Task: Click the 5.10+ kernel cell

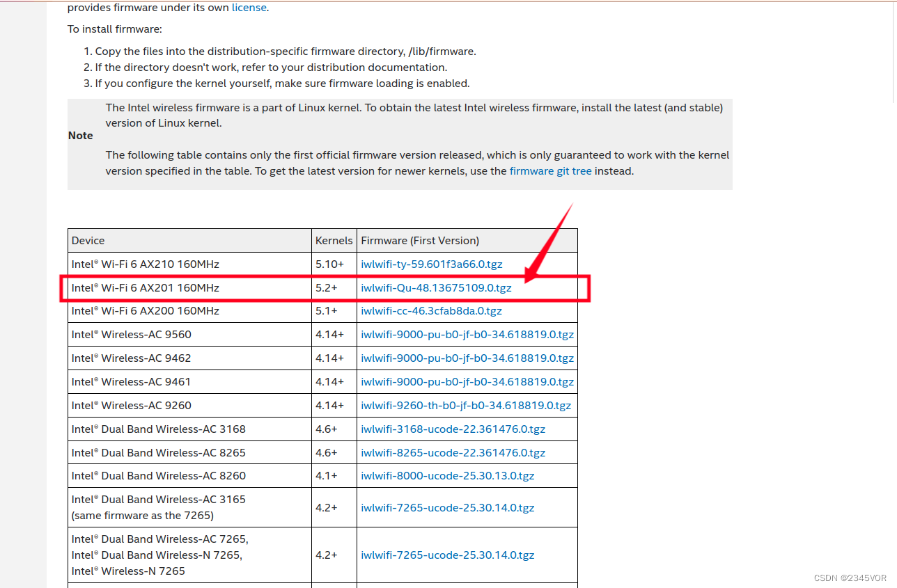Action: pos(334,264)
